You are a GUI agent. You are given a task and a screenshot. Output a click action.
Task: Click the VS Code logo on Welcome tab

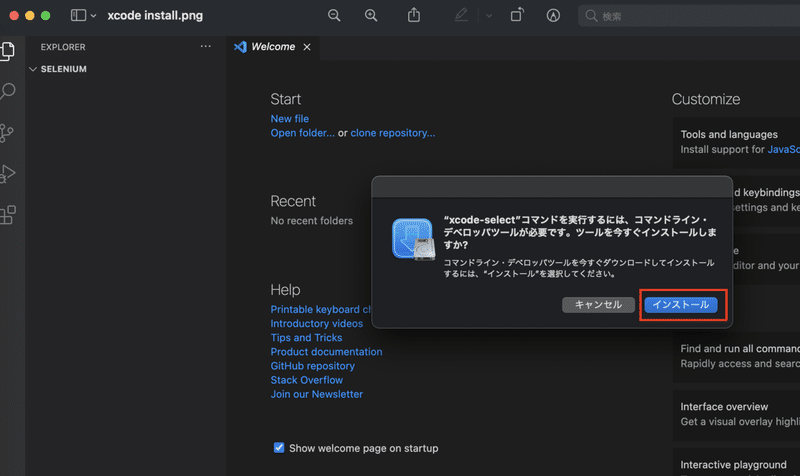click(240, 47)
